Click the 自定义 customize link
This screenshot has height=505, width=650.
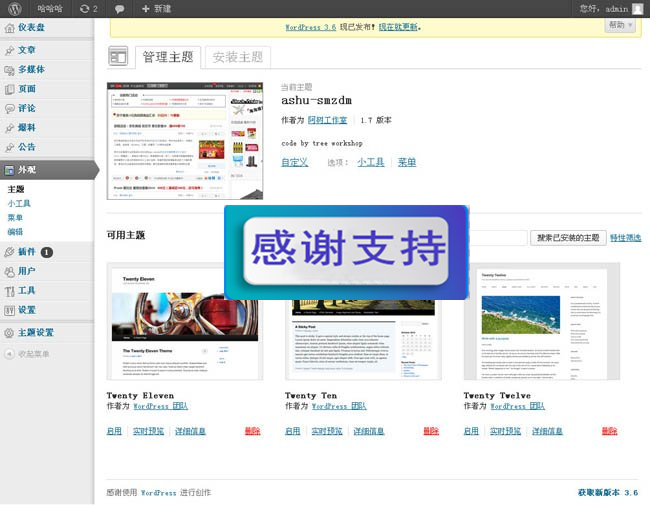(x=295, y=162)
